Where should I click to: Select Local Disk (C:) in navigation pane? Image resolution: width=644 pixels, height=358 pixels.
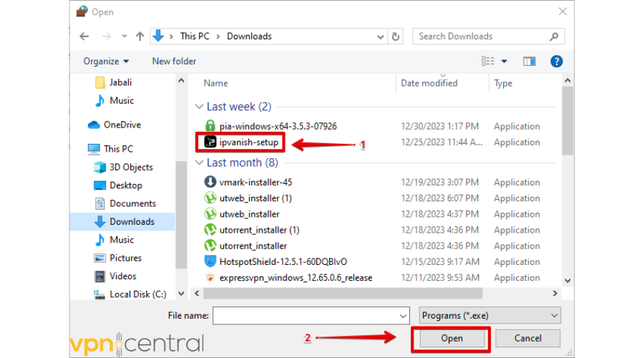[x=137, y=294]
